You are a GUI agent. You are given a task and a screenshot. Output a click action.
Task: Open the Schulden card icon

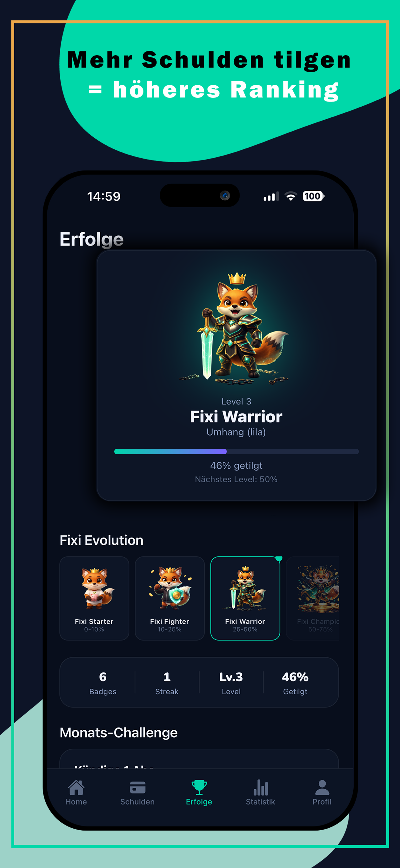[x=137, y=787]
